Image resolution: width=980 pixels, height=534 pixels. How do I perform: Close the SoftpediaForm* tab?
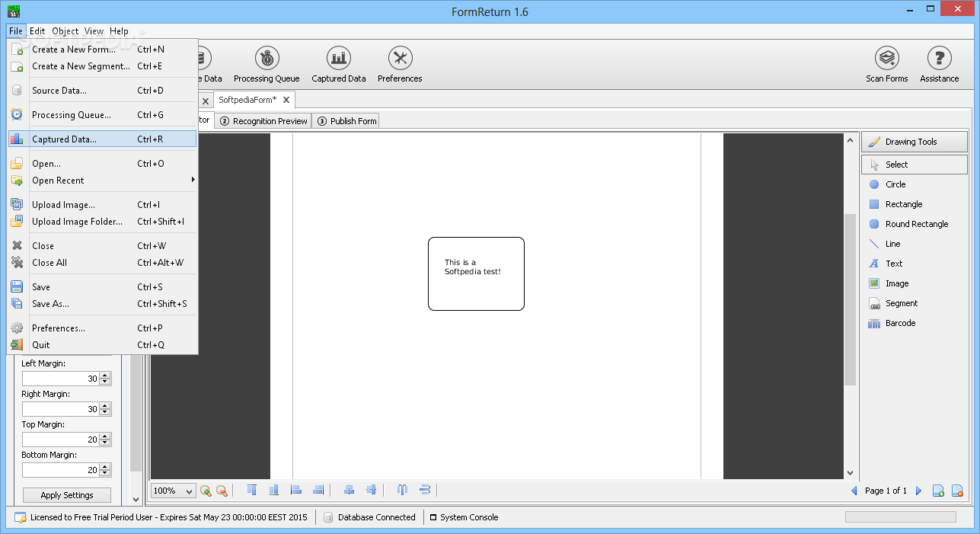(286, 100)
